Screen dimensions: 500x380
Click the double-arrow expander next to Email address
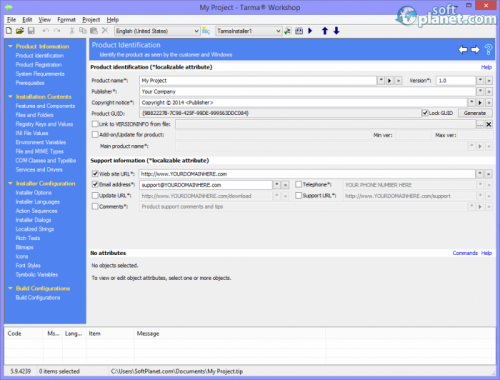click(285, 185)
